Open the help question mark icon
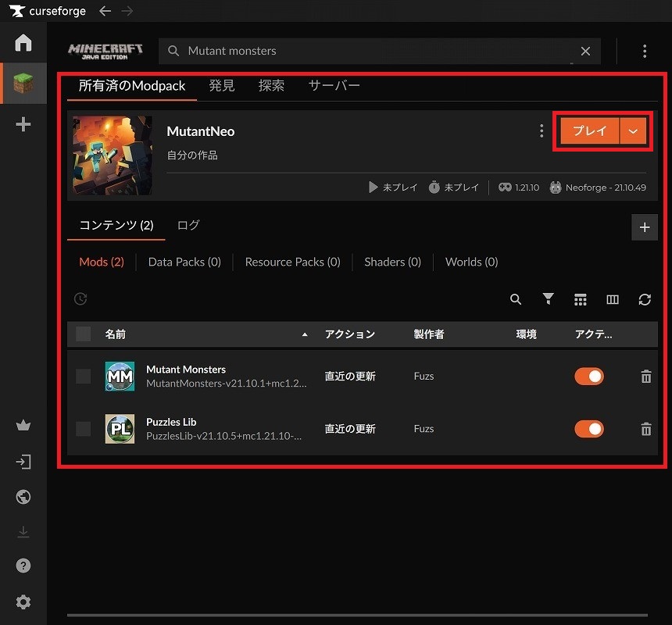 pyautogui.click(x=23, y=566)
